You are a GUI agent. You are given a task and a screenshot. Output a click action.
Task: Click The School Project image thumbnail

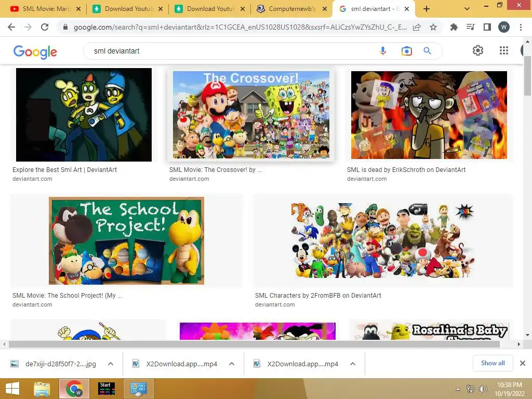point(127,241)
